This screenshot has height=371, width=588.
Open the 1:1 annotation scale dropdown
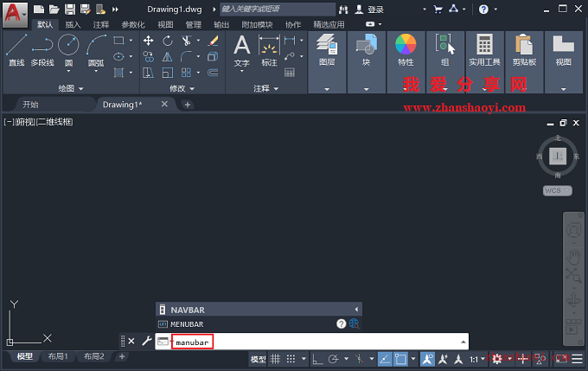(477, 360)
